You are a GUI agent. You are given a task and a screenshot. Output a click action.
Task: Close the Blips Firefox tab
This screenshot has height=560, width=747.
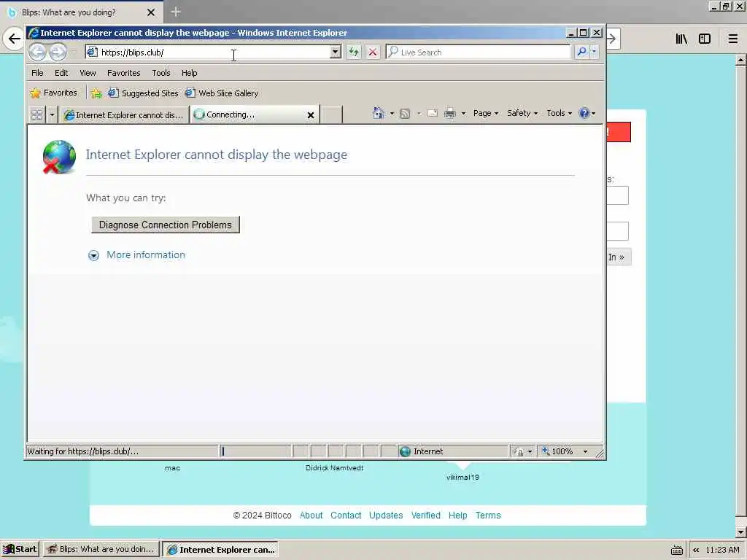pos(151,12)
